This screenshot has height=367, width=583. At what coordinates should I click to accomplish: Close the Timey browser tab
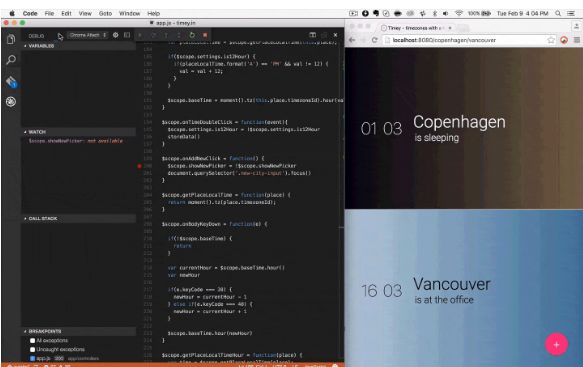coord(450,28)
